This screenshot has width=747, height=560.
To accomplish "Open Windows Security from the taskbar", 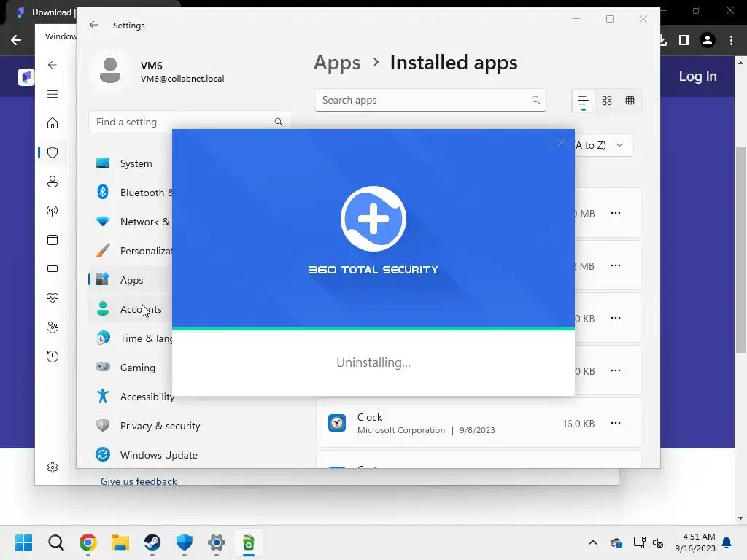I will coord(185,542).
